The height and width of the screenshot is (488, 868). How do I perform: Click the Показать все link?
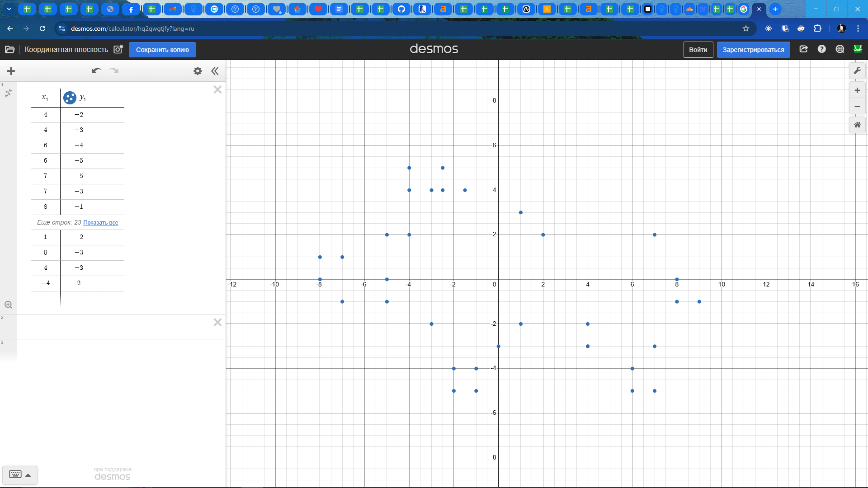[x=100, y=222]
